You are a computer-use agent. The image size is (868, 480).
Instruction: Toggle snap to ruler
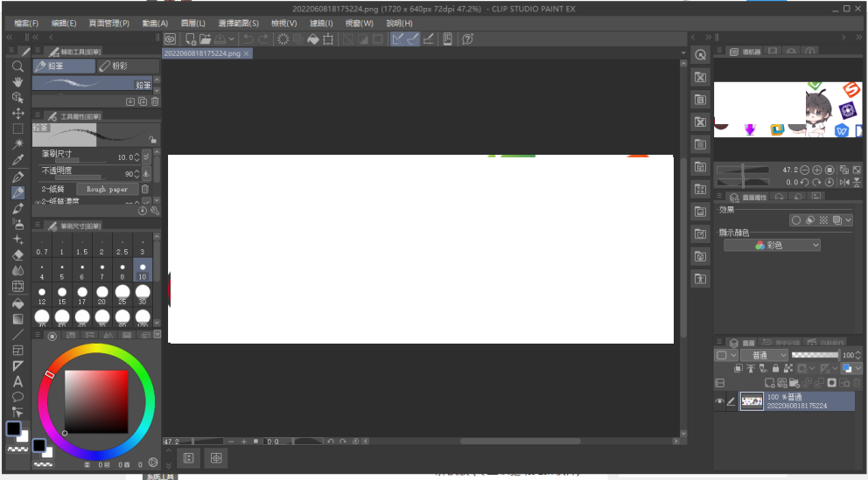[x=397, y=39]
